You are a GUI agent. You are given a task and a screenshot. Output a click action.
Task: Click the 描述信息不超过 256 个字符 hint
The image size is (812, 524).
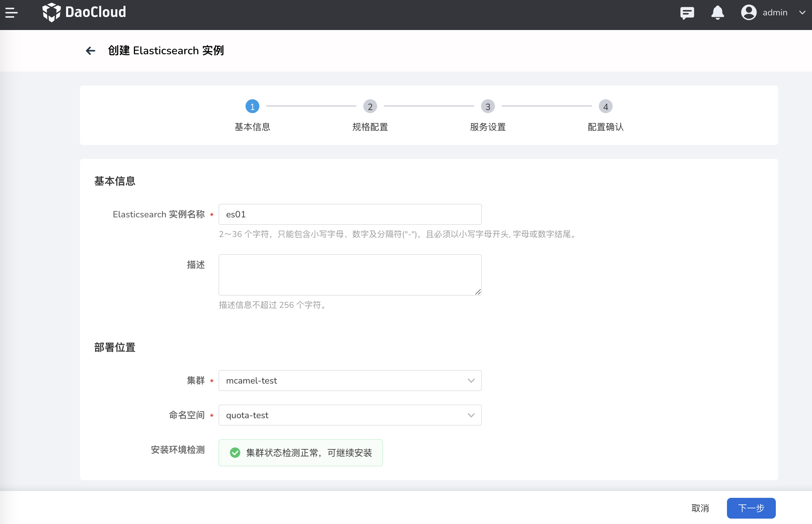point(273,305)
